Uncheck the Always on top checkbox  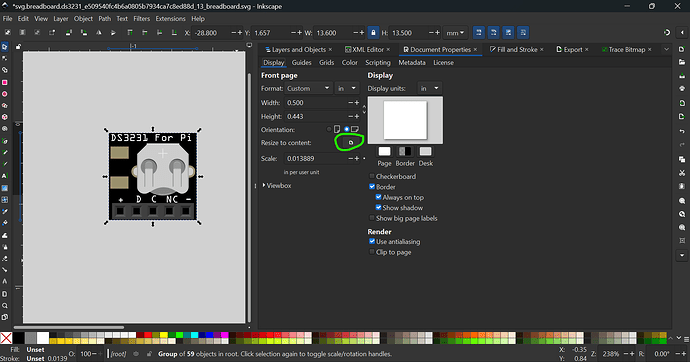click(378, 197)
